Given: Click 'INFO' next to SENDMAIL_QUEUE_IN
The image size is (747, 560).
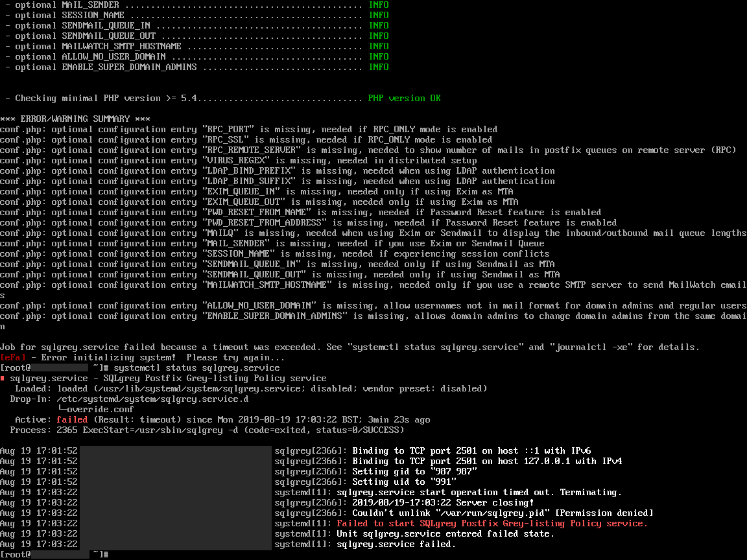Looking at the screenshot, I should (x=379, y=26).
